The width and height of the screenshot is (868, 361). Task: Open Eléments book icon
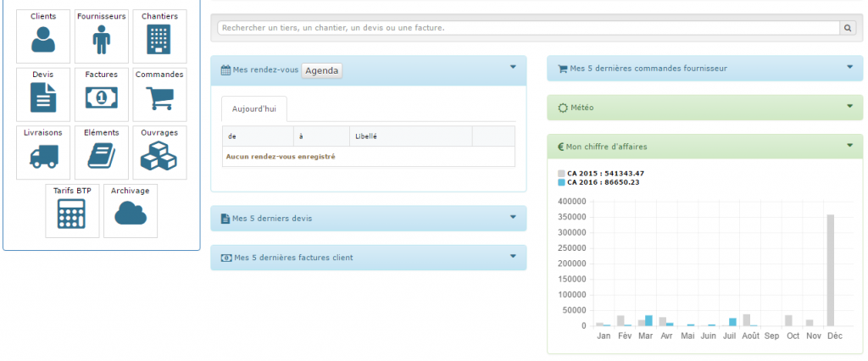click(101, 157)
